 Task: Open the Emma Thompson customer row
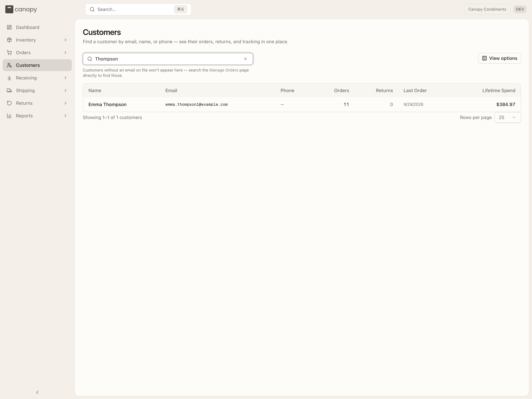[x=302, y=104]
